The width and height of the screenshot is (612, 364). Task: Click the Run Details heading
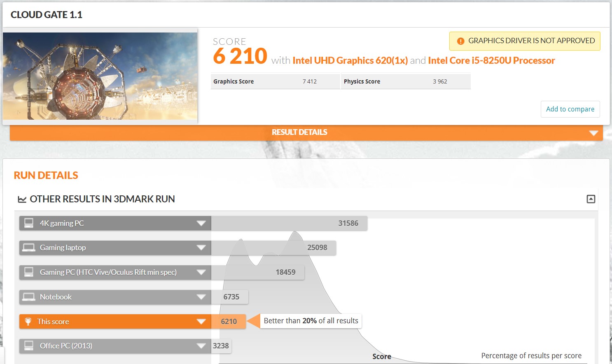point(46,175)
